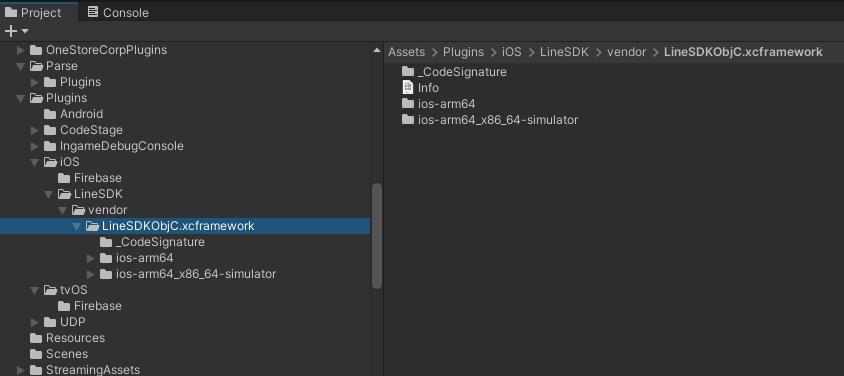Collapse the LineSDKObjC.xcframework tree arrow
The width and height of the screenshot is (844, 376).
(77, 226)
